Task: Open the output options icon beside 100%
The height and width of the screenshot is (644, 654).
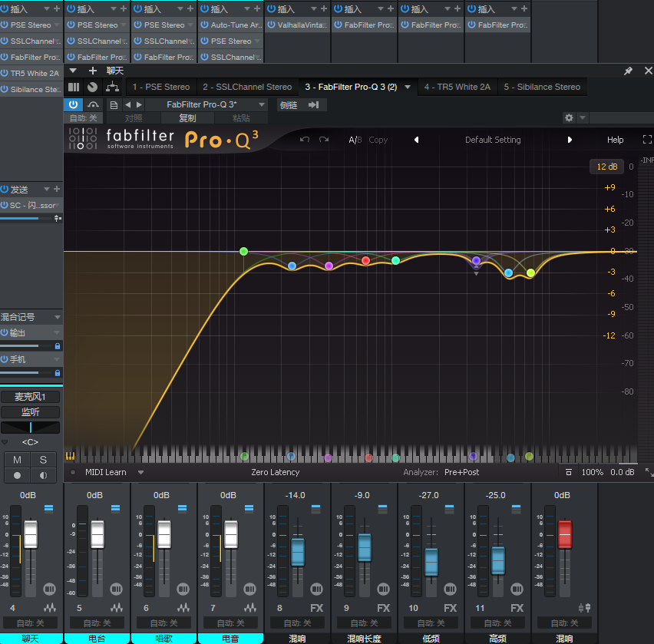Action: click(x=569, y=472)
